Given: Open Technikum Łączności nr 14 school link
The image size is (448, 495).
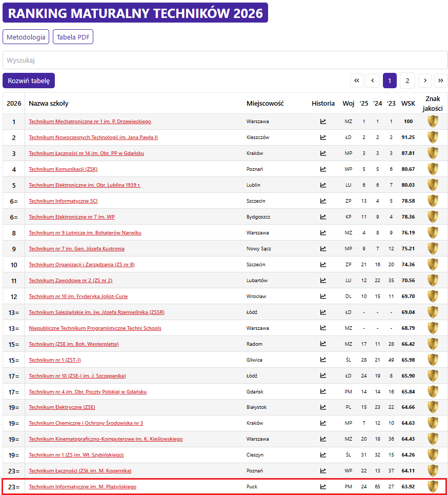Looking at the screenshot, I should [x=86, y=153].
